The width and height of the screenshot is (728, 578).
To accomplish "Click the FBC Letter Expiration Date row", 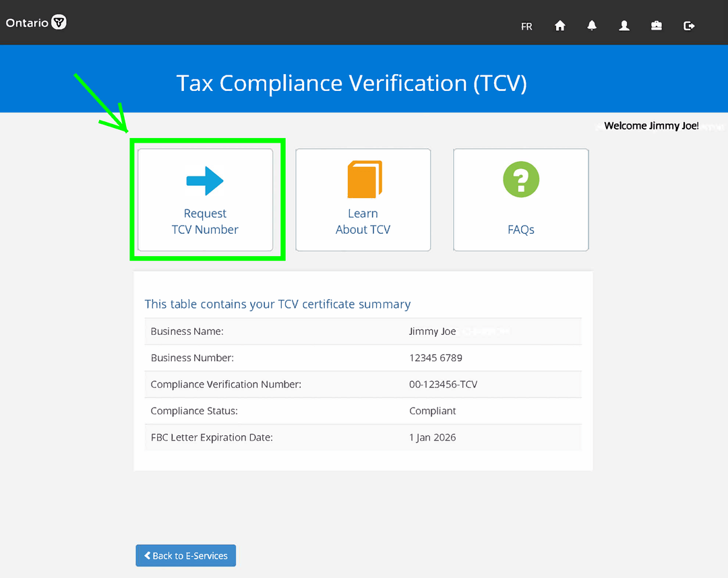I will [363, 437].
